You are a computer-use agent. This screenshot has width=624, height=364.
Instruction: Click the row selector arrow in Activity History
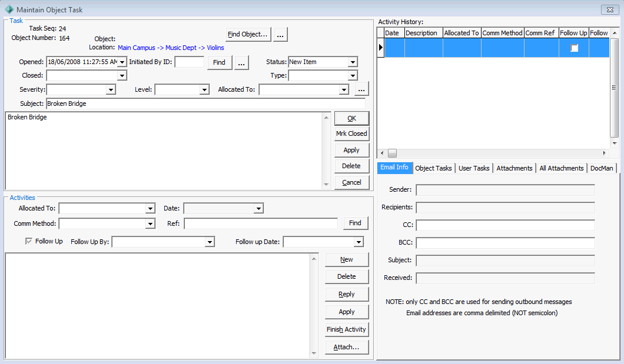[x=380, y=48]
